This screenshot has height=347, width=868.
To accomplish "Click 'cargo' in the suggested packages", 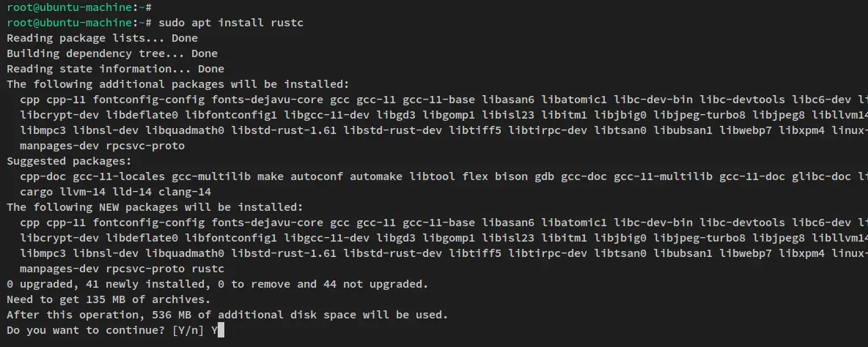I will pos(36,193).
